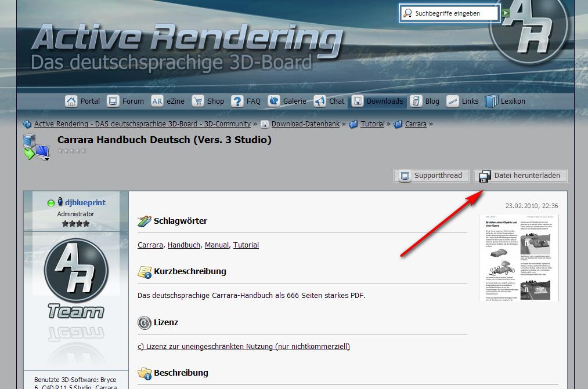Screen dimensions: 588x389
Task: Click the Carrara breadcrumb folder icon
Action: (x=398, y=124)
